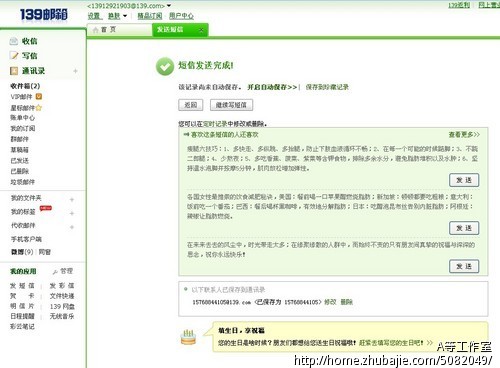Open the VIP邮件 folder
The image size is (500, 368).
tap(21, 97)
